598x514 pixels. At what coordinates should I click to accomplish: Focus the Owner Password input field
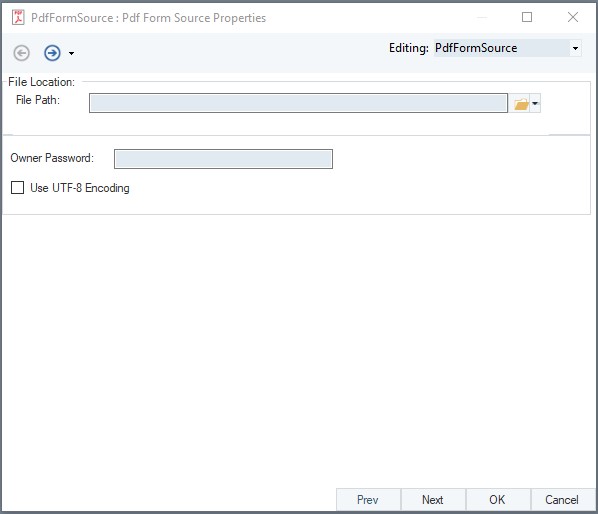click(x=223, y=159)
